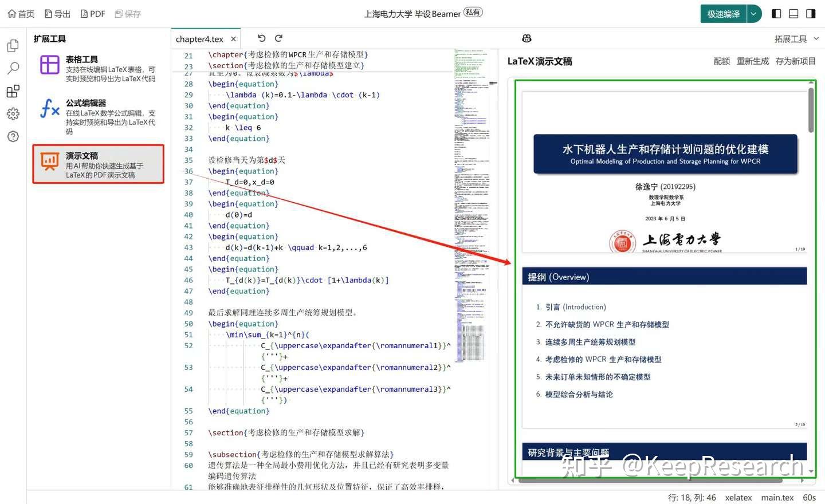Image resolution: width=825 pixels, height=504 pixels.
Task: Toggle the horizontal split layout view
Action: (793, 13)
